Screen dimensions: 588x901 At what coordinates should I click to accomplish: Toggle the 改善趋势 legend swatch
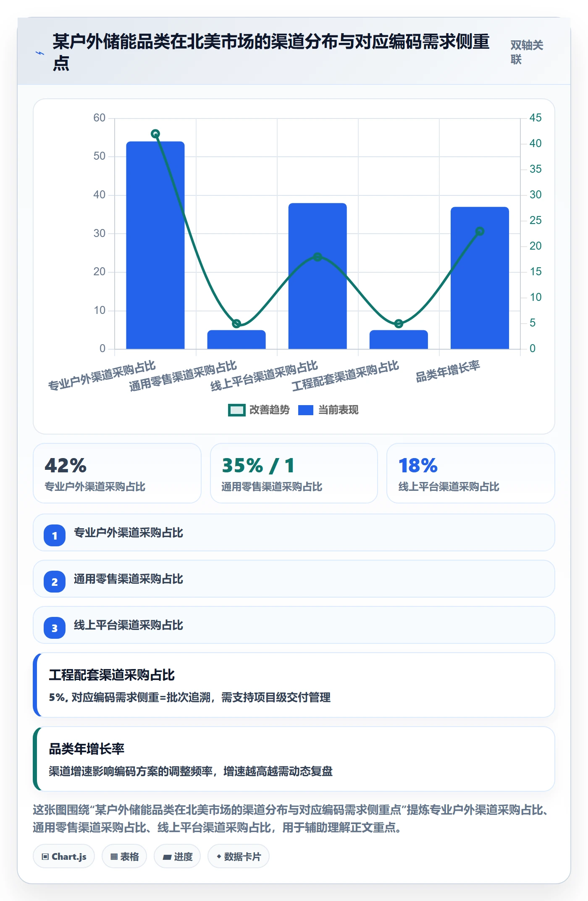236,410
